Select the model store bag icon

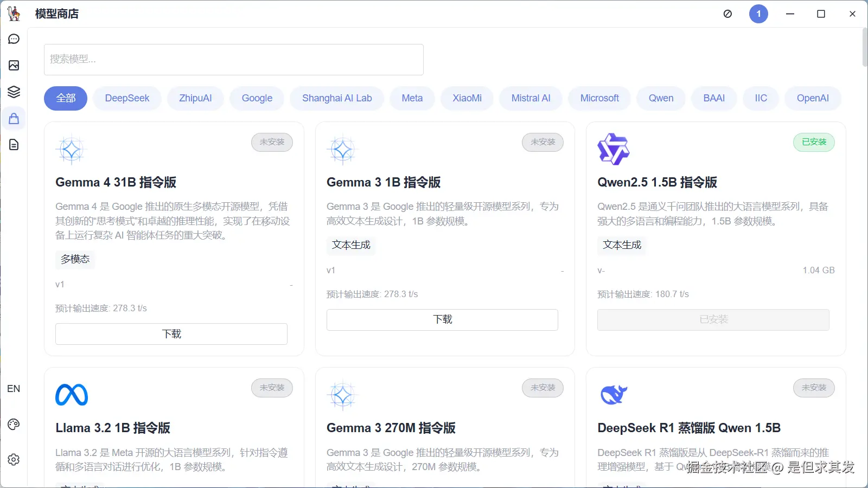[14, 118]
